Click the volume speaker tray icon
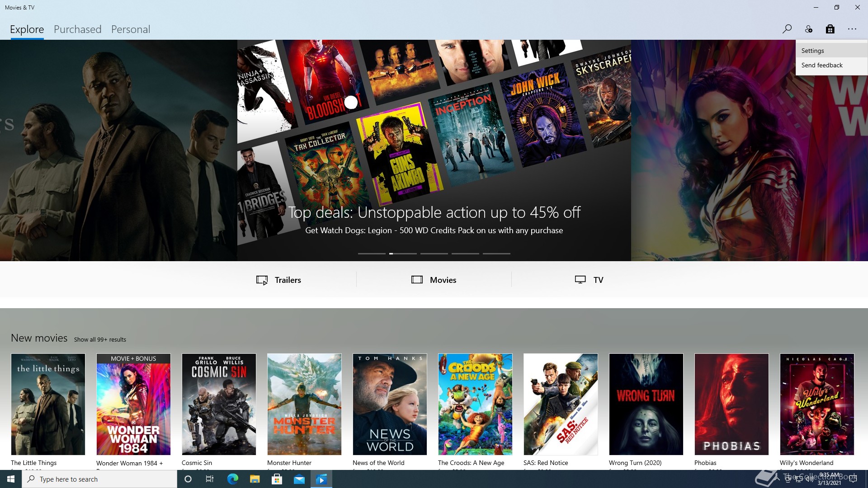 (x=809, y=479)
